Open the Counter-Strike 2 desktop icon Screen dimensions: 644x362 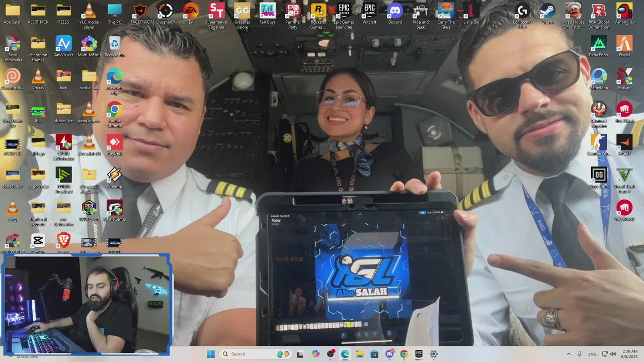(599, 147)
